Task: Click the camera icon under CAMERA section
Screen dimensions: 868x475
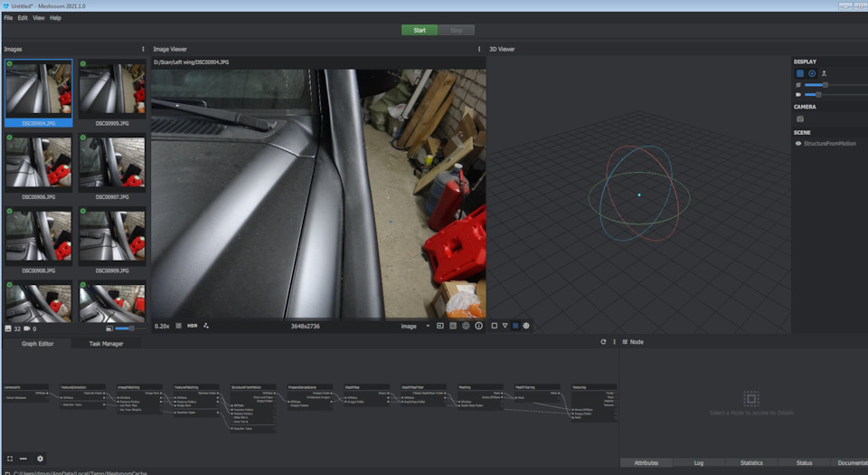Action: 800,119
